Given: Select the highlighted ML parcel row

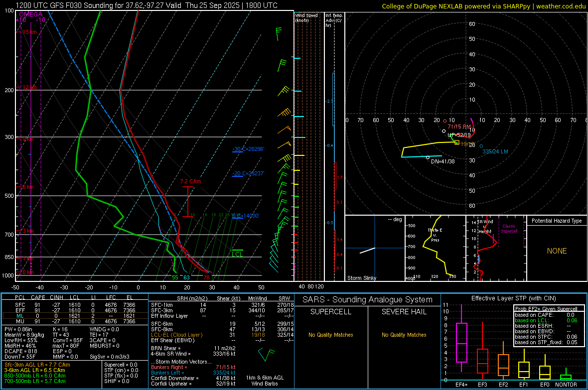Looking at the screenshot, I should coord(75,316).
